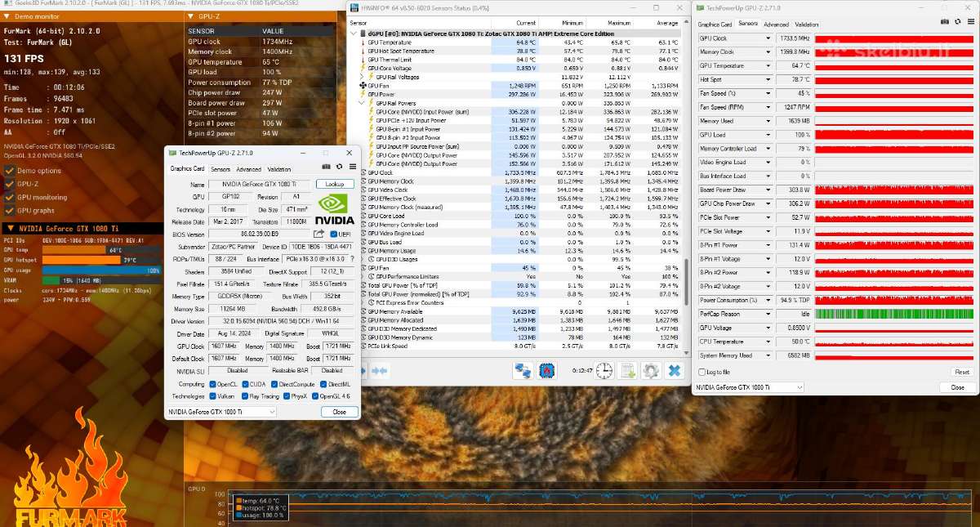Click the red GPU Temperature sensor graph bar
This screenshot has height=527, width=980.
pyautogui.click(x=894, y=66)
